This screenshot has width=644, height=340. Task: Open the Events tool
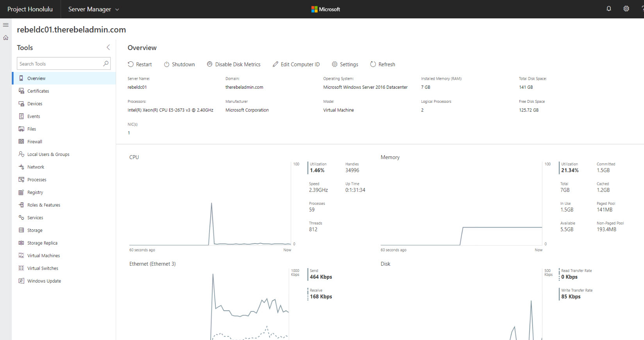point(64,116)
